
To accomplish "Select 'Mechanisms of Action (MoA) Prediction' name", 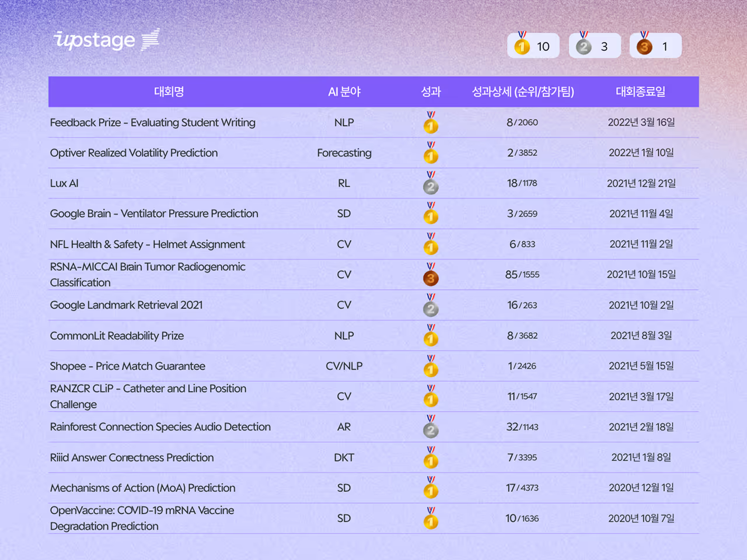I will click(142, 488).
